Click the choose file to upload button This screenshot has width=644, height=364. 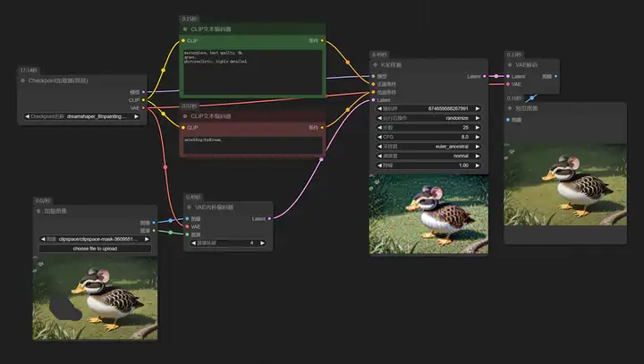point(95,249)
